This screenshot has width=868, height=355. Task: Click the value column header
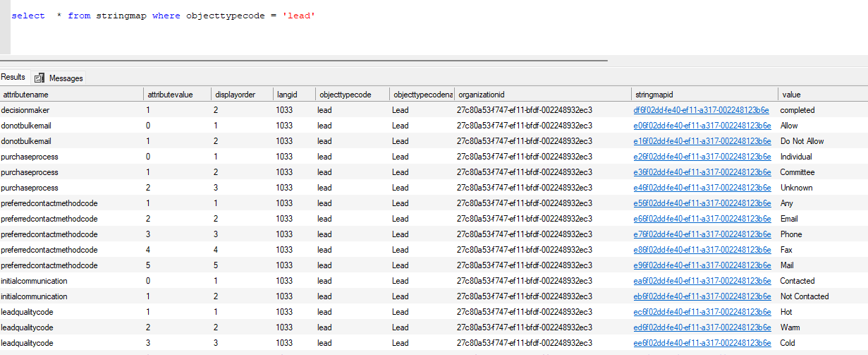[791, 95]
